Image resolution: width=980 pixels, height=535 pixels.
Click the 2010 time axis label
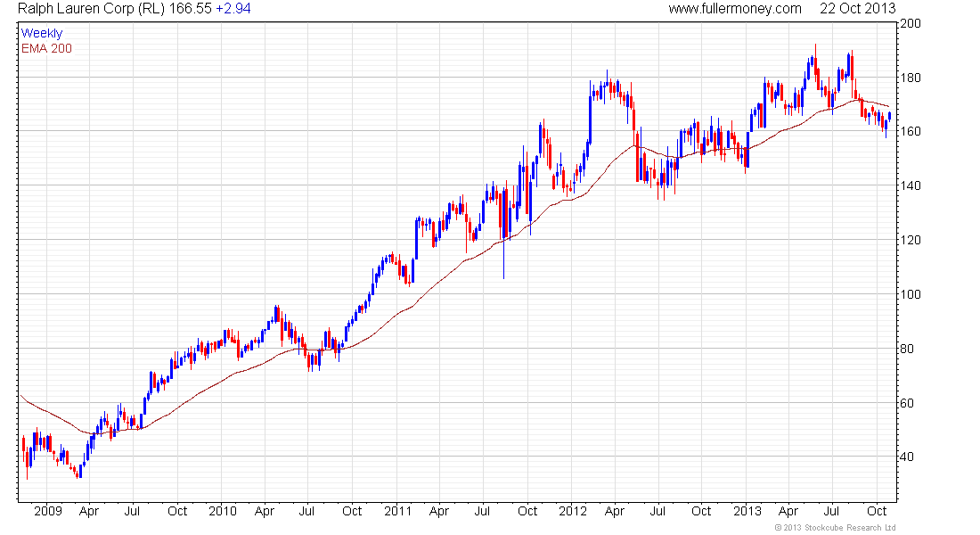[x=223, y=511]
